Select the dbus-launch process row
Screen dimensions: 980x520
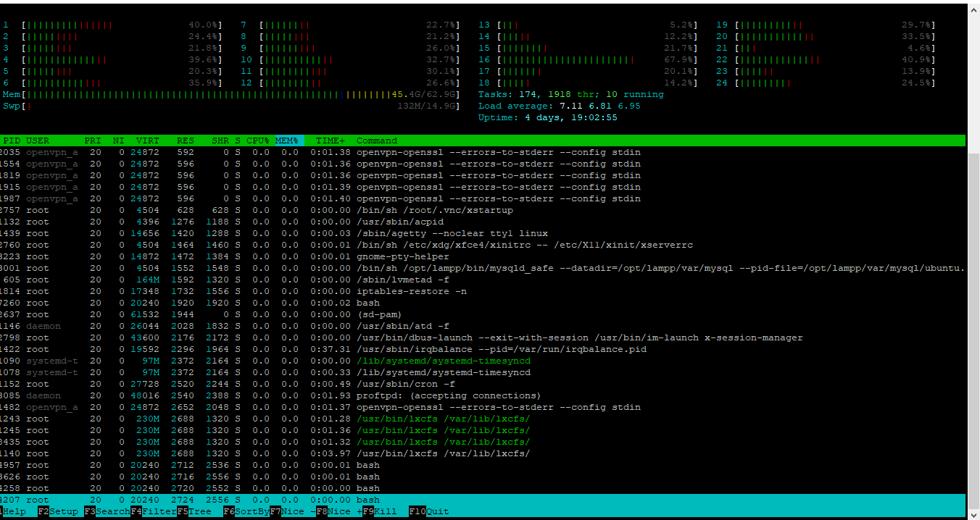click(483, 337)
